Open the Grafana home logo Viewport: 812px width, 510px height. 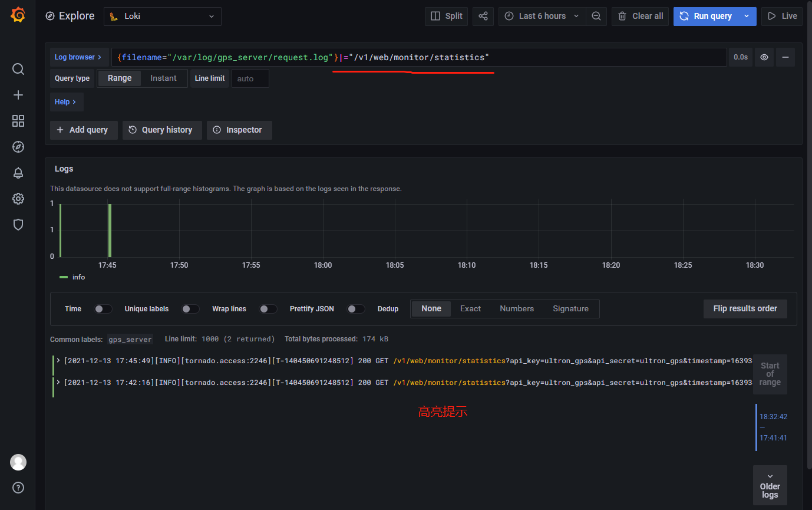pos(18,15)
